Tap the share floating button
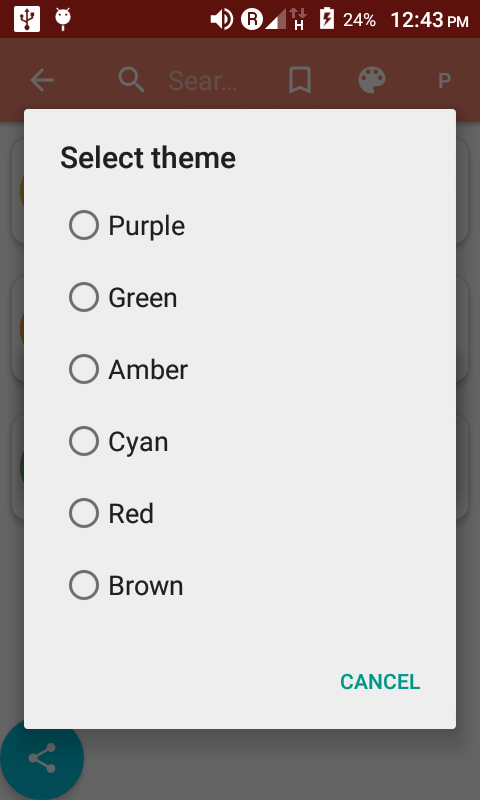Image resolution: width=480 pixels, height=800 pixels. tap(42, 758)
